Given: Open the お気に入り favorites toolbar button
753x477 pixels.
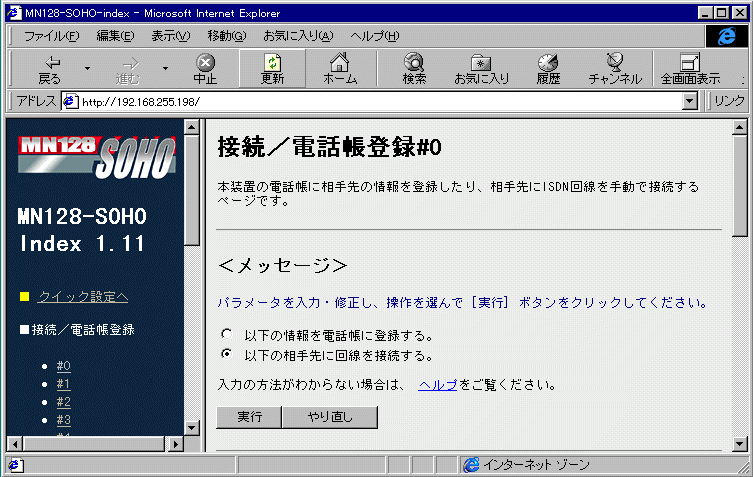Looking at the screenshot, I should pos(481,69).
